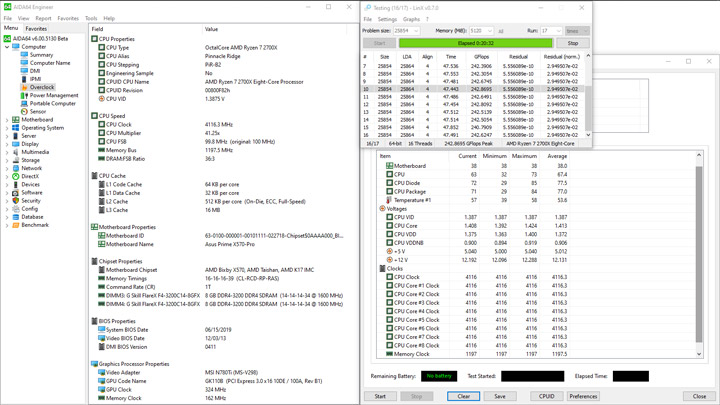Click the LinX elapsed progress bar
The image size is (720, 405).
click(476, 43)
